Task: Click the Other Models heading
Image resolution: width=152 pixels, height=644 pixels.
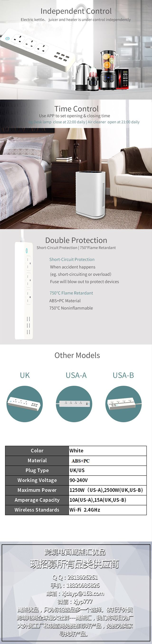Action: click(77, 355)
